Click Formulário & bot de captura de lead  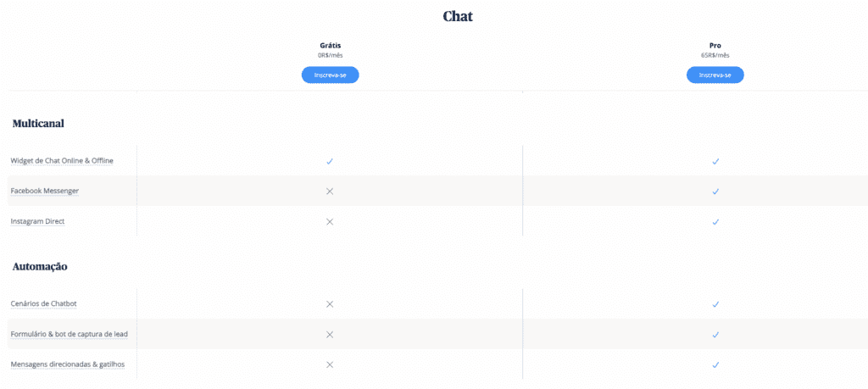70,334
